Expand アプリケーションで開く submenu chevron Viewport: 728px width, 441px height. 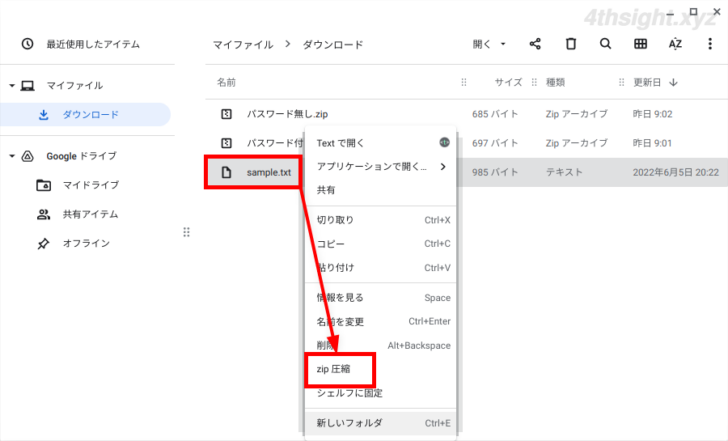point(443,166)
